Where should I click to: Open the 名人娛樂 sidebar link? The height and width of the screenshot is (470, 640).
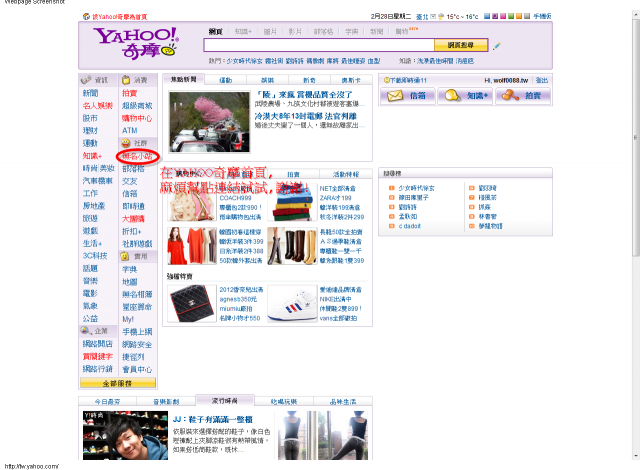(x=98, y=106)
